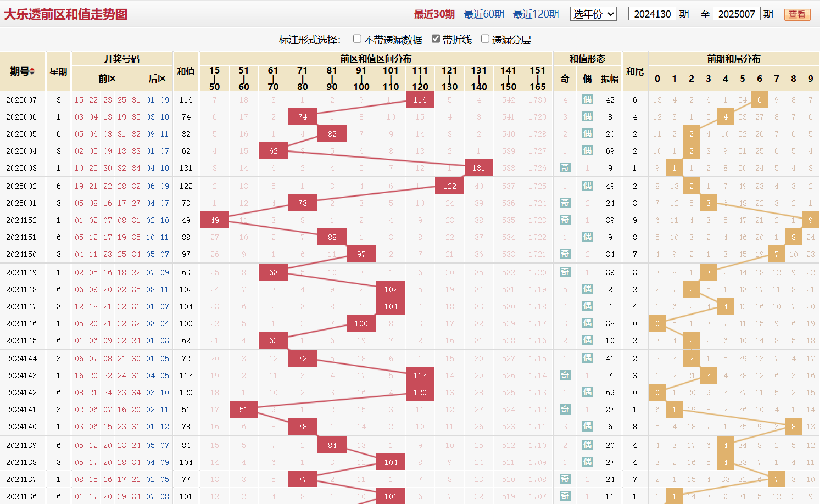825x504 pixels.
Task: Click the 奇 badge in row 2025001
Action: (x=565, y=203)
